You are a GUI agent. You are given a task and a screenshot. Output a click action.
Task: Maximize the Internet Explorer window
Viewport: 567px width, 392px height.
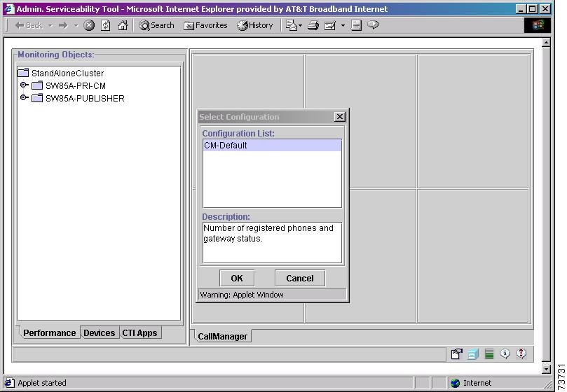coord(532,8)
